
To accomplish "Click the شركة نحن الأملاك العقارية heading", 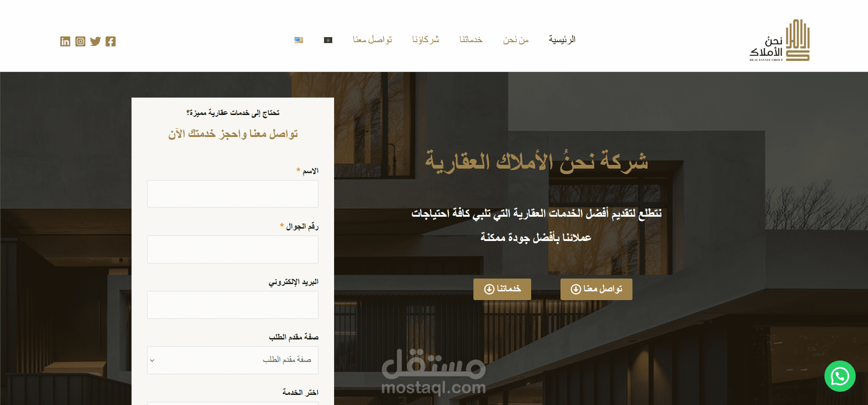I will 537,161.
